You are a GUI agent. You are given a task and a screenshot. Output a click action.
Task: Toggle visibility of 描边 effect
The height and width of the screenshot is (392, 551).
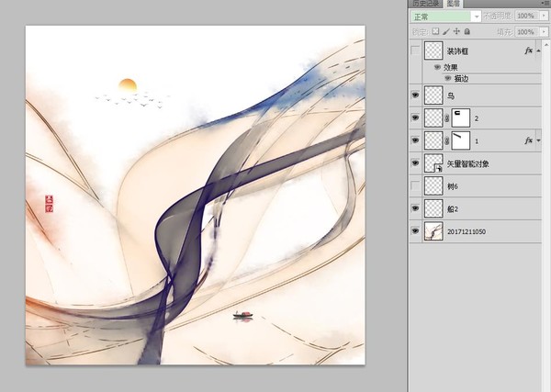(448, 78)
